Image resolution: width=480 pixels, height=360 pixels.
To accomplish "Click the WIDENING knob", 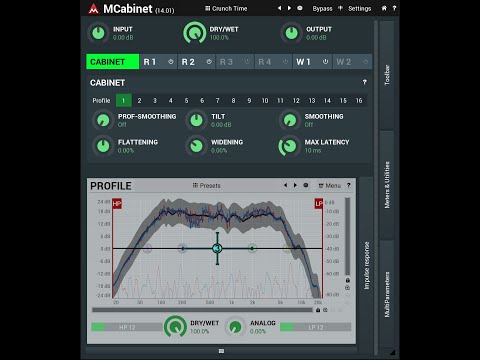I will click(196, 146).
